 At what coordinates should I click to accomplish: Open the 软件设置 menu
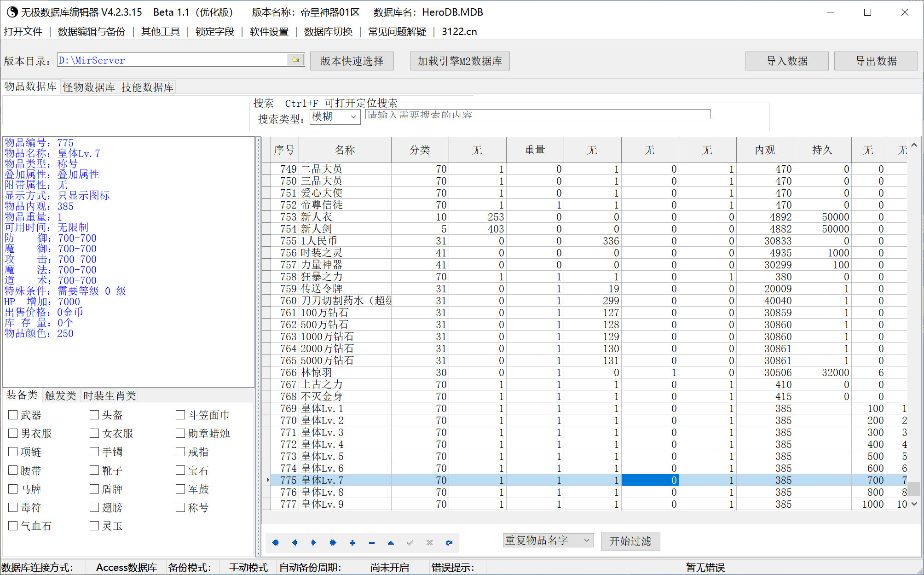point(269,32)
